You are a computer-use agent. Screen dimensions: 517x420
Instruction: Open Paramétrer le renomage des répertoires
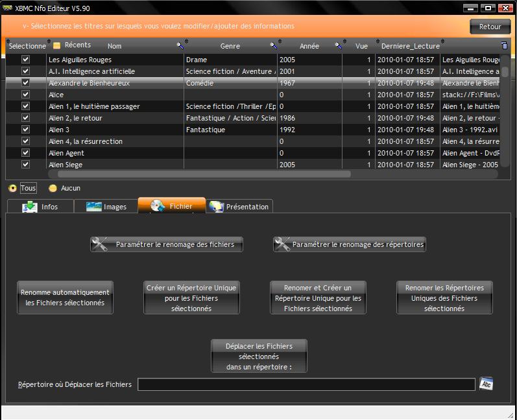tap(350, 244)
